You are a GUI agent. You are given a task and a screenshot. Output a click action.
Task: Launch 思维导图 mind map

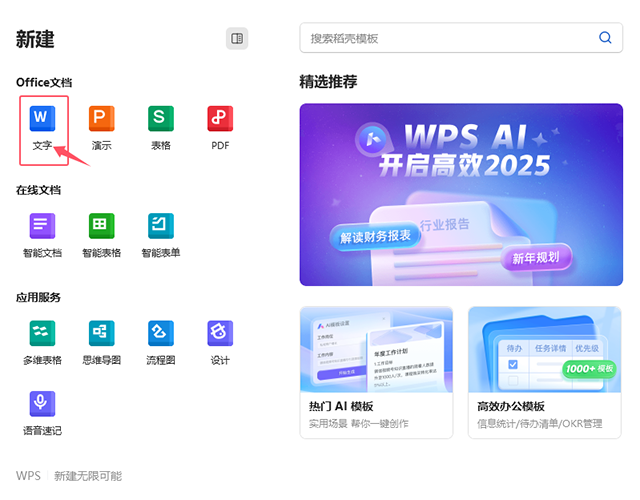(x=102, y=333)
